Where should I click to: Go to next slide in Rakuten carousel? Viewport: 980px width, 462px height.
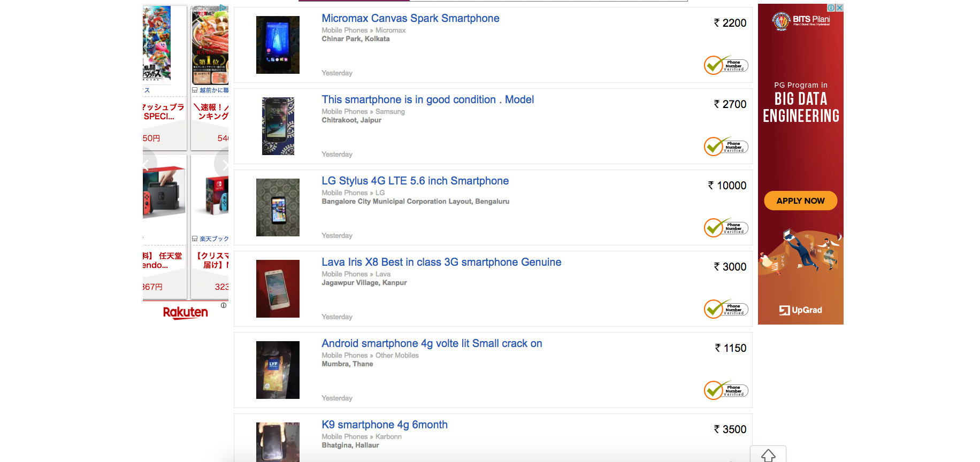coord(224,165)
